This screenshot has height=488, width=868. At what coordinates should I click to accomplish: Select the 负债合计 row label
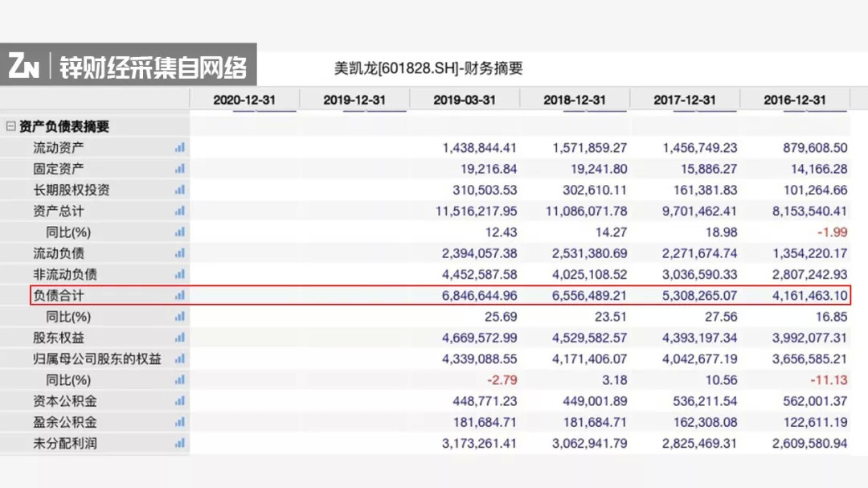58,295
